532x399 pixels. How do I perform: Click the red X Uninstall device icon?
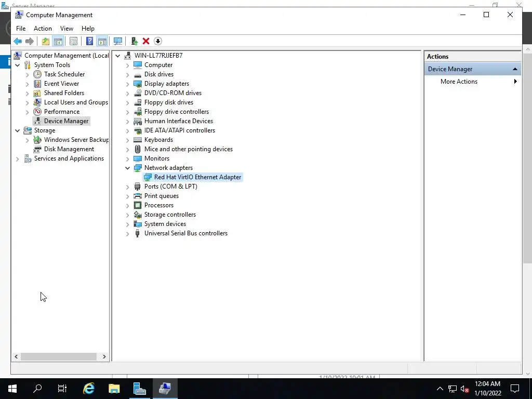tap(146, 42)
